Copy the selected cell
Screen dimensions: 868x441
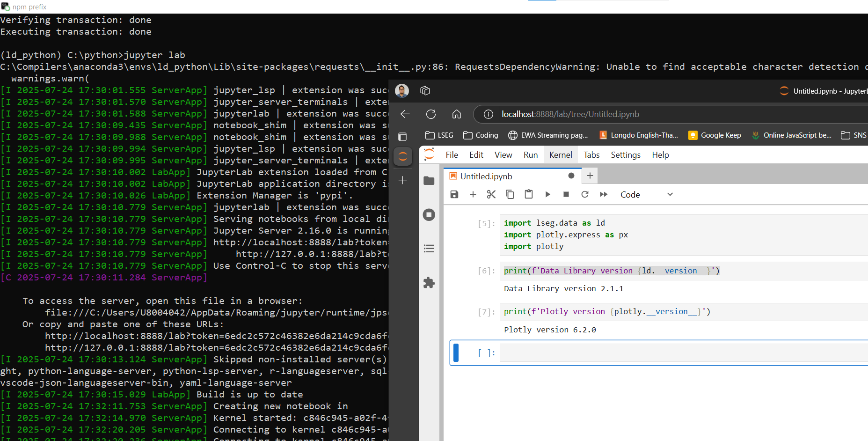[510, 194]
